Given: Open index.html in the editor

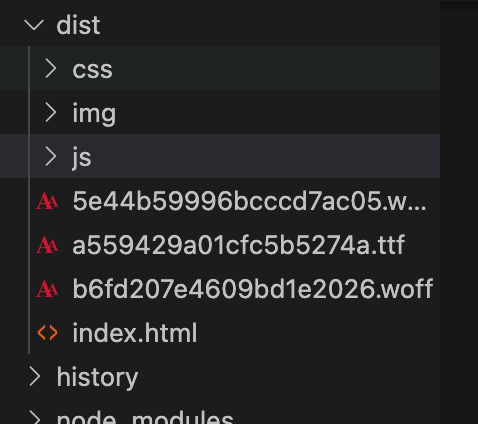Looking at the screenshot, I should pos(135,333).
